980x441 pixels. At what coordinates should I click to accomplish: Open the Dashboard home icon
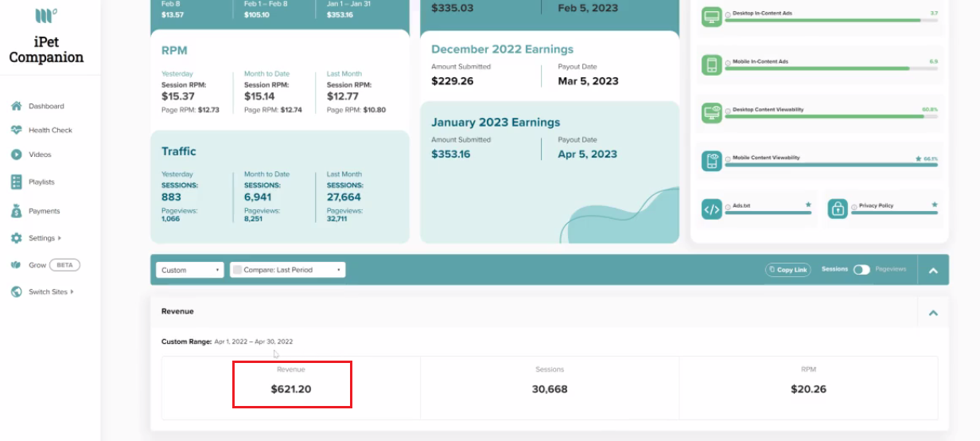point(16,106)
